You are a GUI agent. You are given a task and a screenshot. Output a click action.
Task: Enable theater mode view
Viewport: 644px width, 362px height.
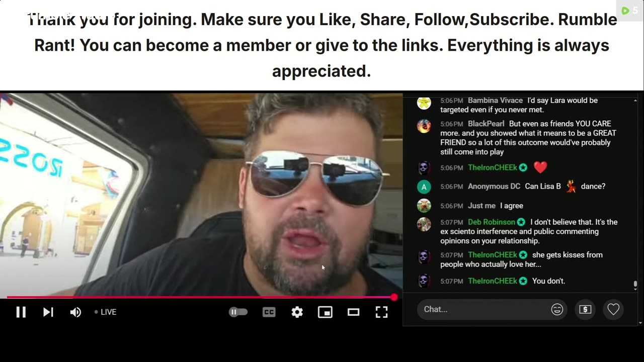click(353, 312)
